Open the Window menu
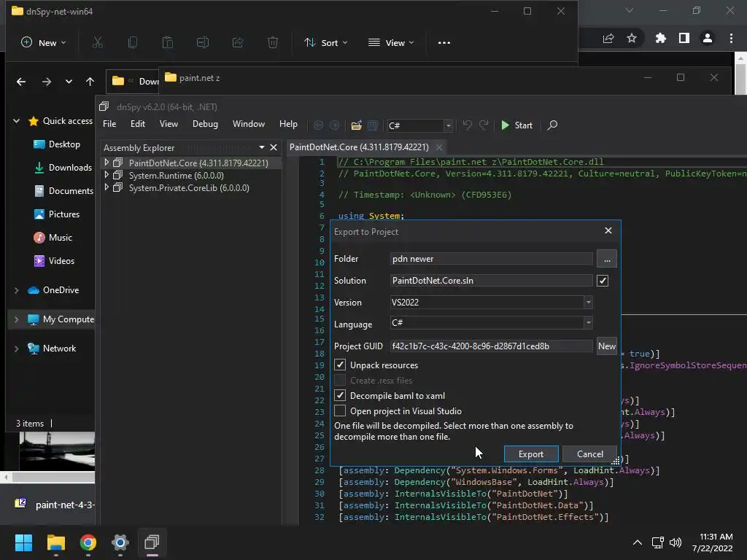 (x=248, y=124)
